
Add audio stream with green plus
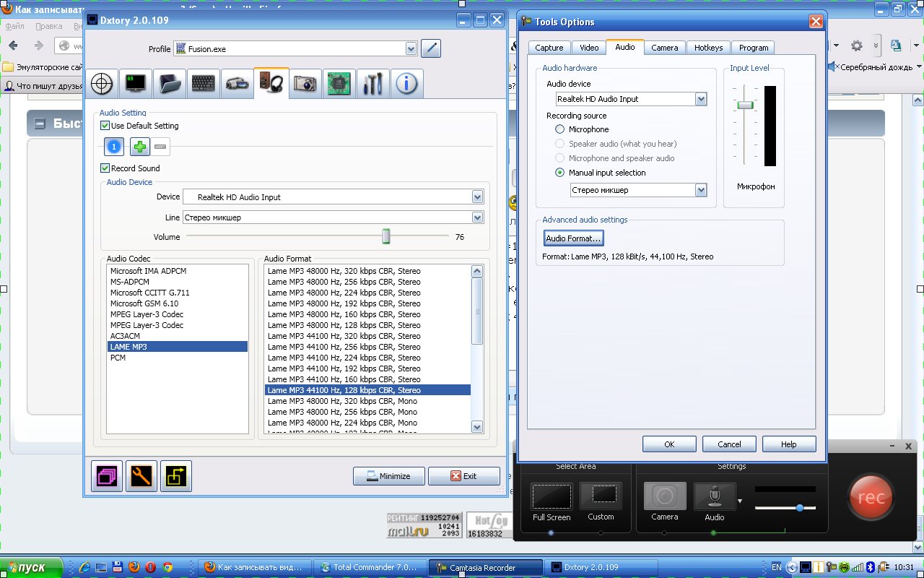[x=140, y=147]
